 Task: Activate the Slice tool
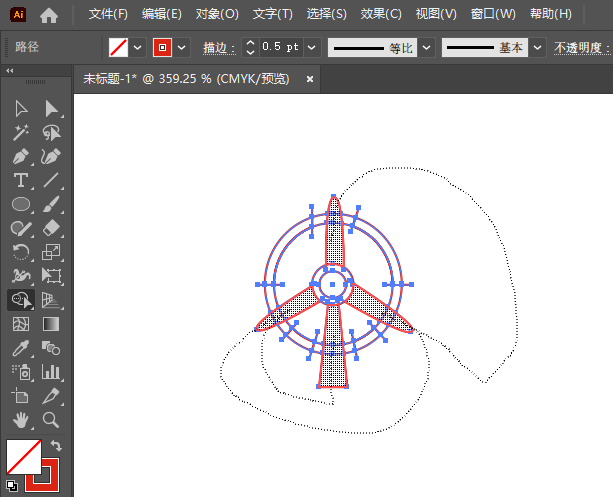coord(51,396)
